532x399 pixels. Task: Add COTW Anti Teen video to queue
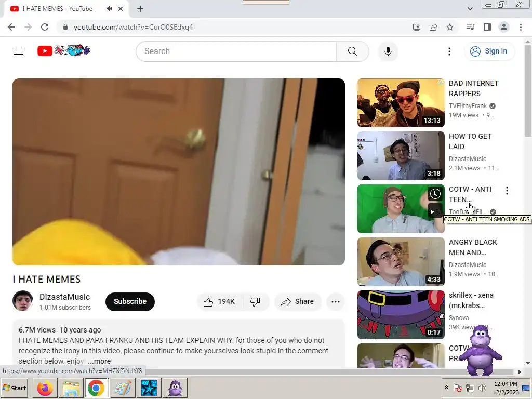pyautogui.click(x=435, y=211)
